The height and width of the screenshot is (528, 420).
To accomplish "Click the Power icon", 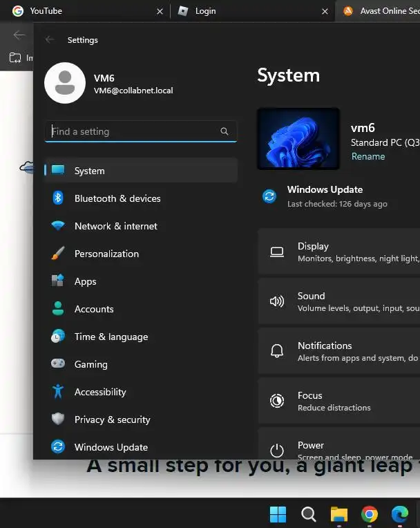I will 277,451.
